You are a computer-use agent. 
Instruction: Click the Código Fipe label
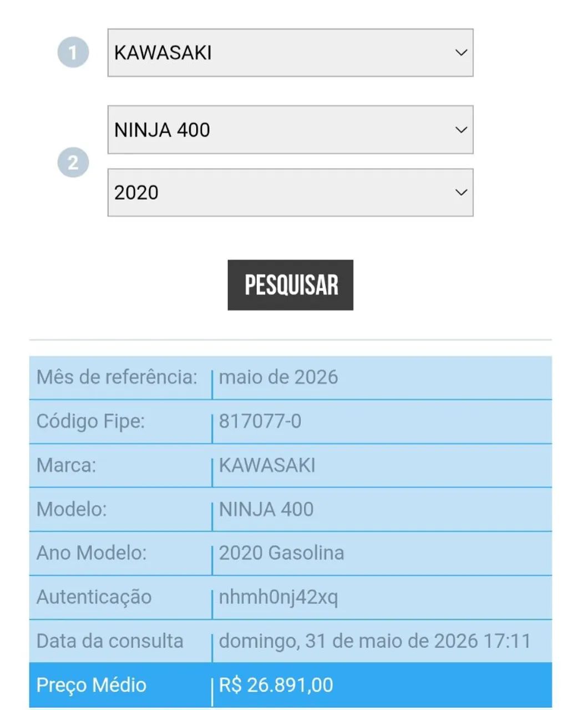(90, 422)
